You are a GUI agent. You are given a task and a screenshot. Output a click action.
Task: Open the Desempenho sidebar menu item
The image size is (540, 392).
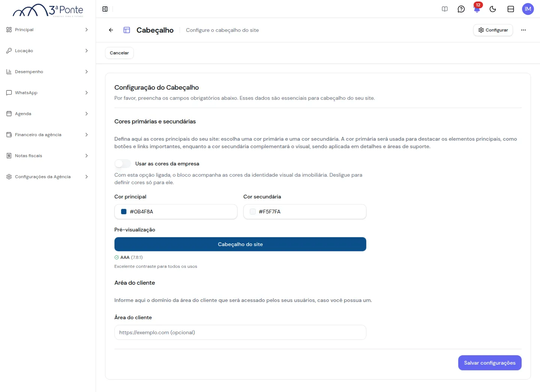click(48, 72)
